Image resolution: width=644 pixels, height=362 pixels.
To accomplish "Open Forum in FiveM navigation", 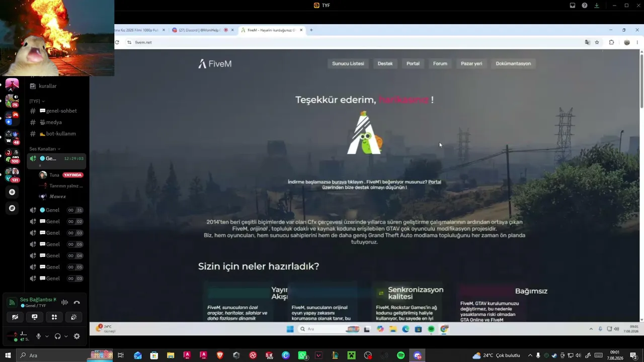I will (x=440, y=63).
